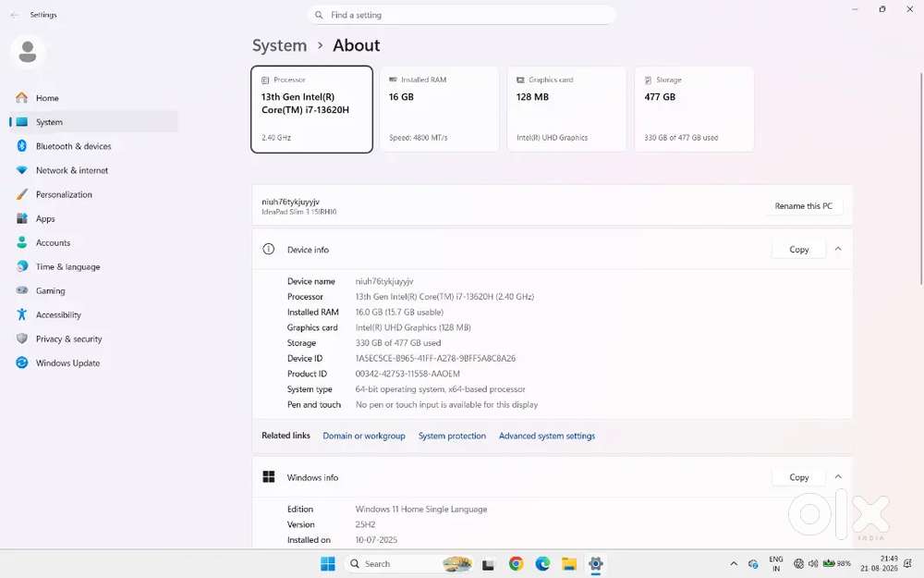Click the taskbar Search box
Screen dimensions: 924x578
click(410, 564)
